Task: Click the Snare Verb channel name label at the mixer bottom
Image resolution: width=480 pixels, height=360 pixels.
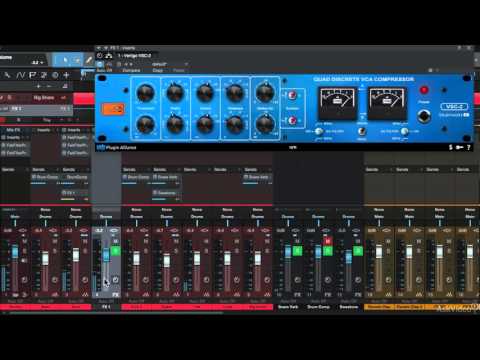Action: click(x=288, y=307)
